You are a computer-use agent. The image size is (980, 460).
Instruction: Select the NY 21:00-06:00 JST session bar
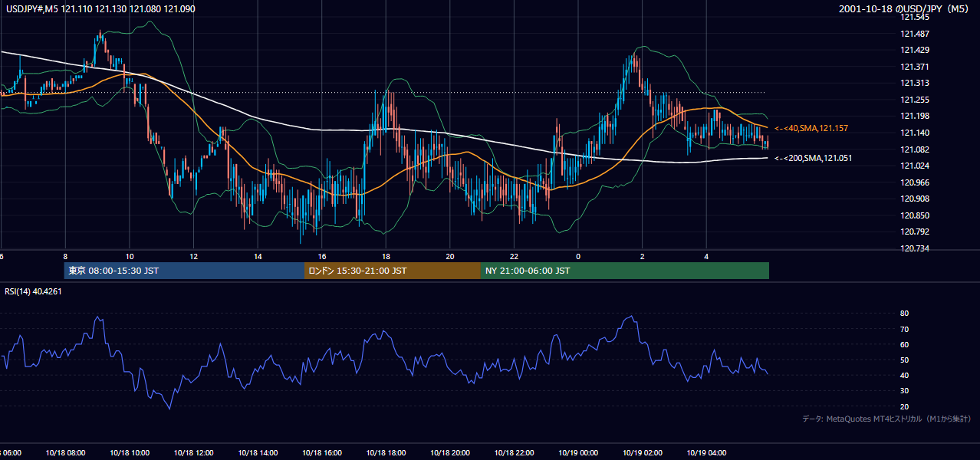(x=625, y=271)
